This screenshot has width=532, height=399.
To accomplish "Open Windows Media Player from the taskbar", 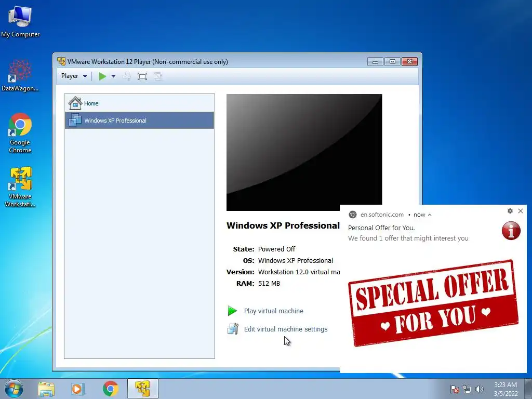I will coord(77,389).
